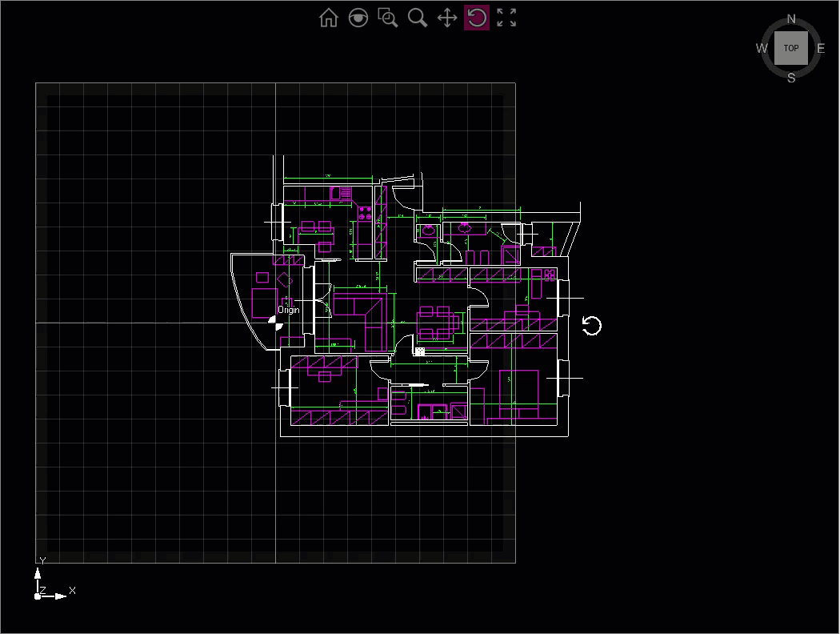Select the S direction on compass
Screen dimensions: 840x634
point(791,78)
